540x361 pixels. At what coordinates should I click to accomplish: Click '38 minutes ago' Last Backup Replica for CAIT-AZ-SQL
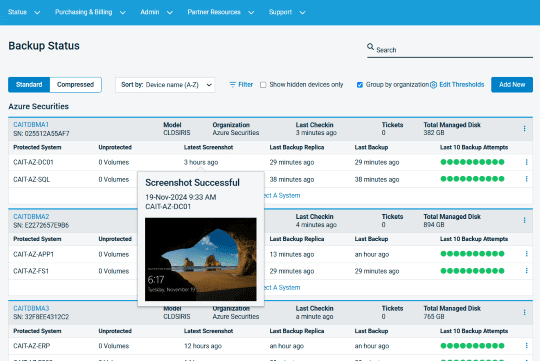292,179
